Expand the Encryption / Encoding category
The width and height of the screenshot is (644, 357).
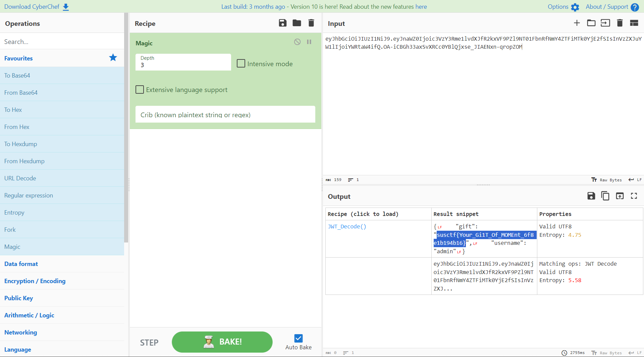point(35,281)
